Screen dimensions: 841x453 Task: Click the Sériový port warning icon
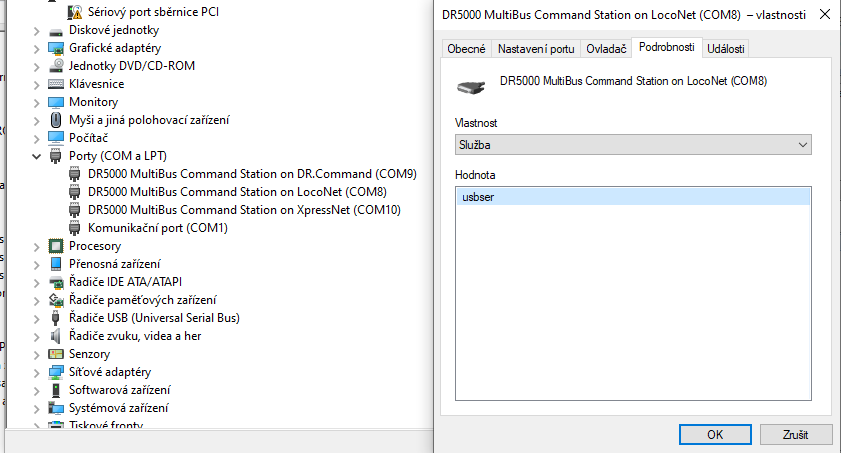(75, 12)
